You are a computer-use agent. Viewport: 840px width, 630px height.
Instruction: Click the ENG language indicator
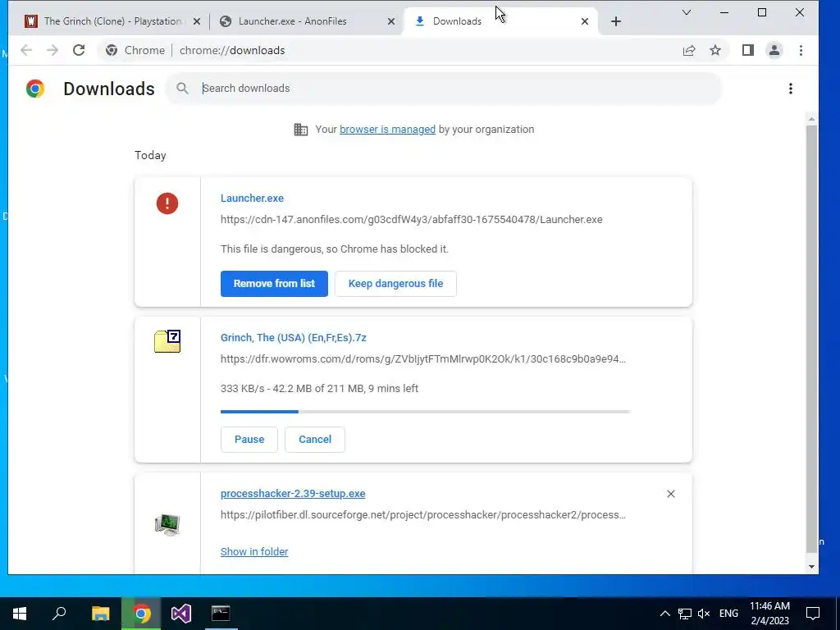click(x=728, y=614)
